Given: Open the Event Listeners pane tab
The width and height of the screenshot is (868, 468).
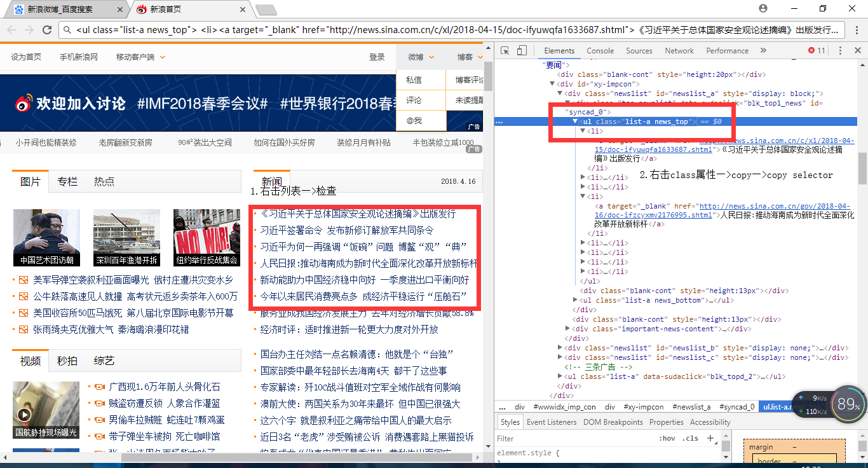Looking at the screenshot, I should (552, 422).
